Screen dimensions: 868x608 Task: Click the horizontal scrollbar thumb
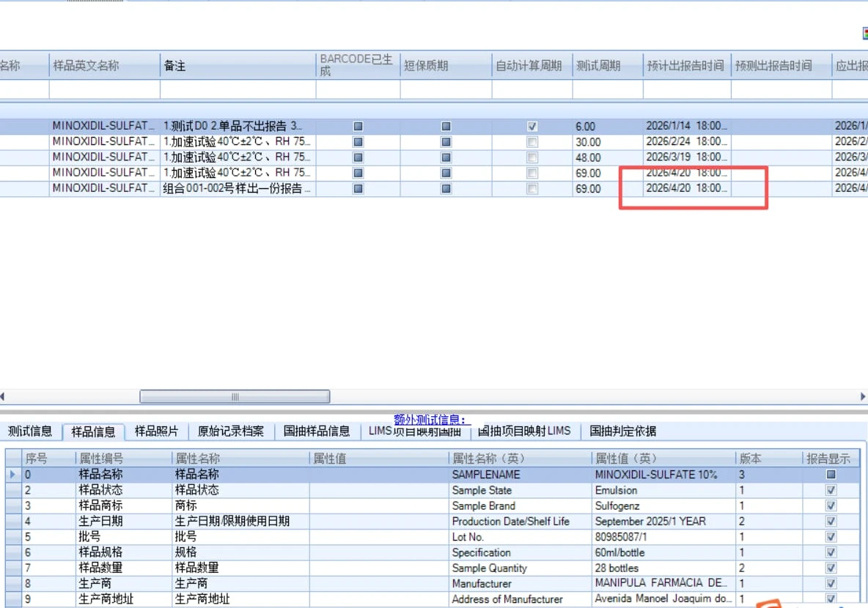click(x=235, y=396)
